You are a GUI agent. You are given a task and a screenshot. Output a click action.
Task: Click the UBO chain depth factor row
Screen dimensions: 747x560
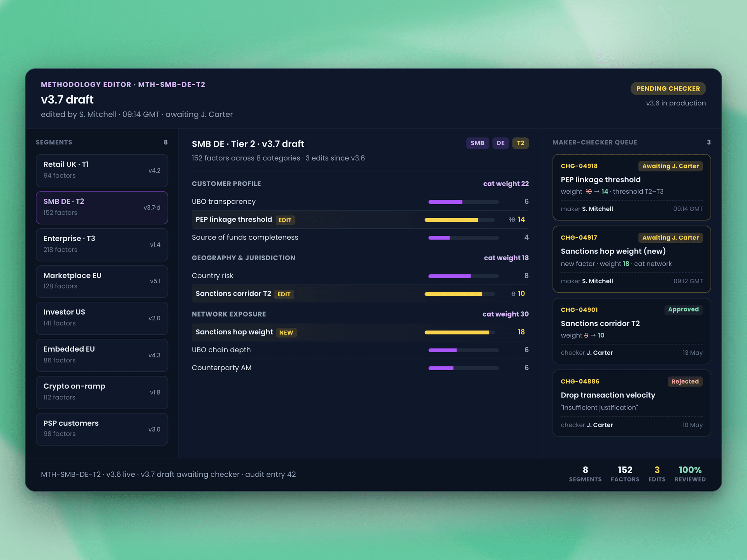pyautogui.click(x=360, y=350)
